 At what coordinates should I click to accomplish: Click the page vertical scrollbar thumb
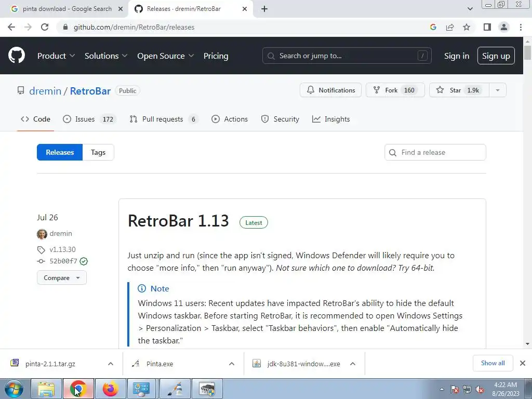527,53
